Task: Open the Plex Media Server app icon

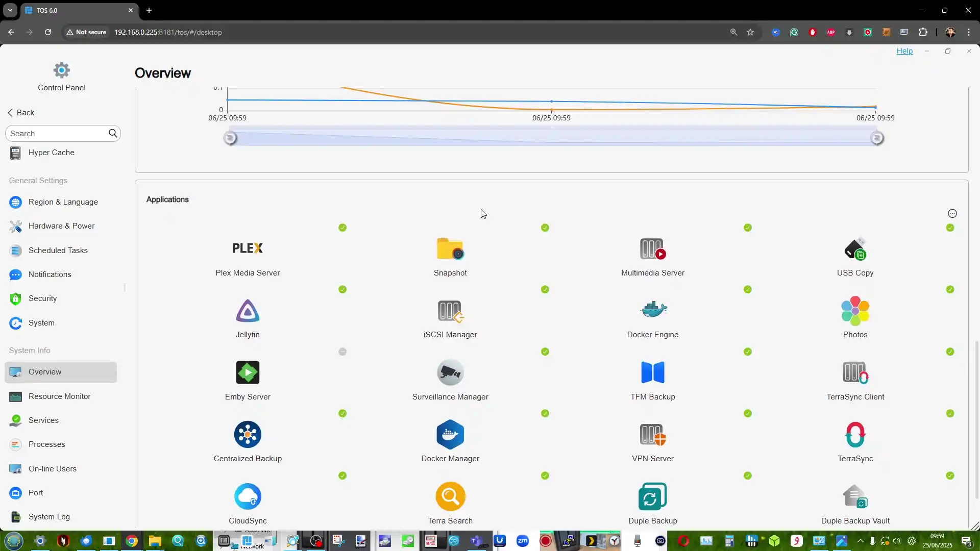Action: pyautogui.click(x=248, y=248)
